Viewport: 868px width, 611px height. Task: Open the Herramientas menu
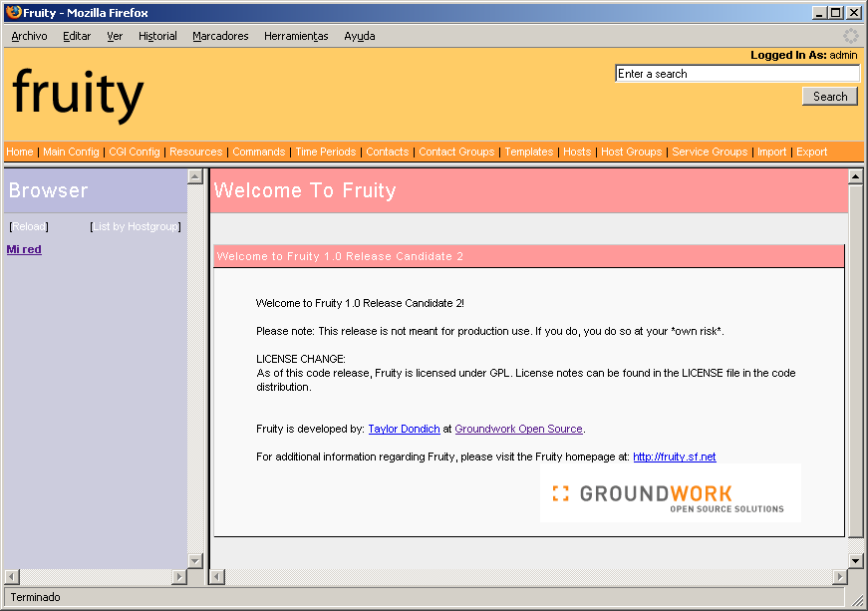click(x=296, y=36)
